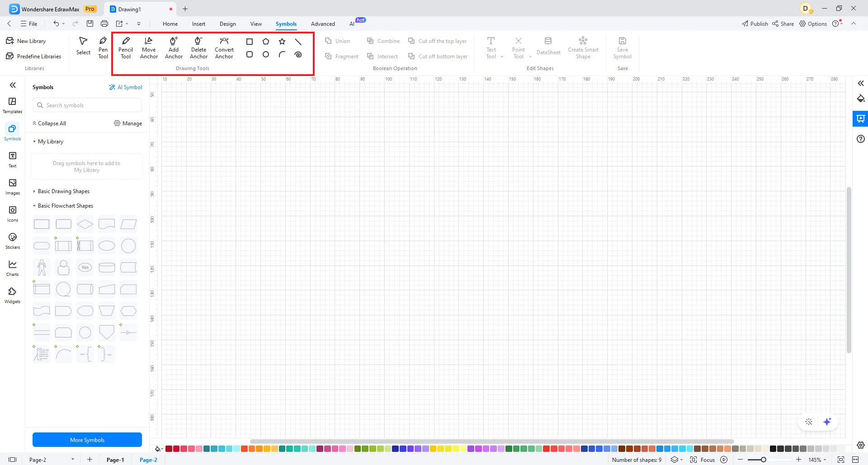Collapse Basic Flowchart Shapes section
Viewport: 868px width, 465px height.
tap(34, 206)
